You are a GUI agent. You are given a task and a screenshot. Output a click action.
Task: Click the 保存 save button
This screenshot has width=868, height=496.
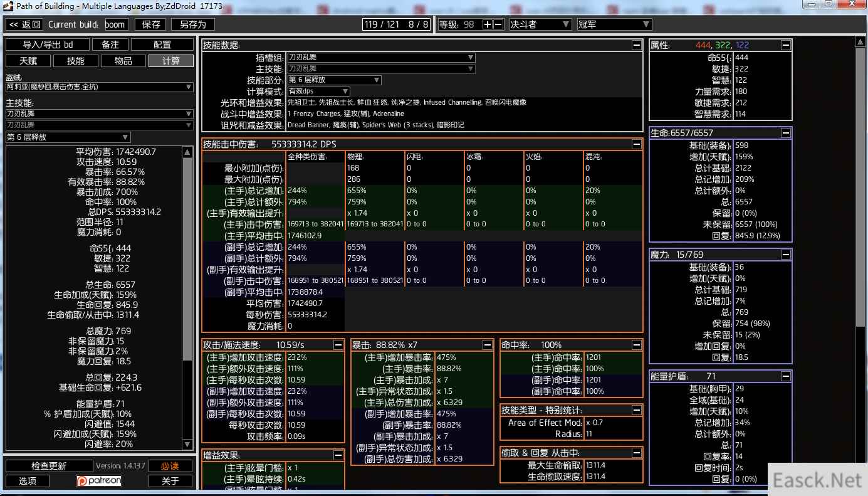[151, 24]
